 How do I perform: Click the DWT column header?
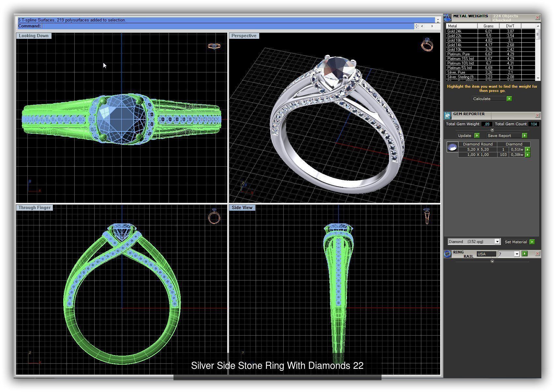pos(510,26)
